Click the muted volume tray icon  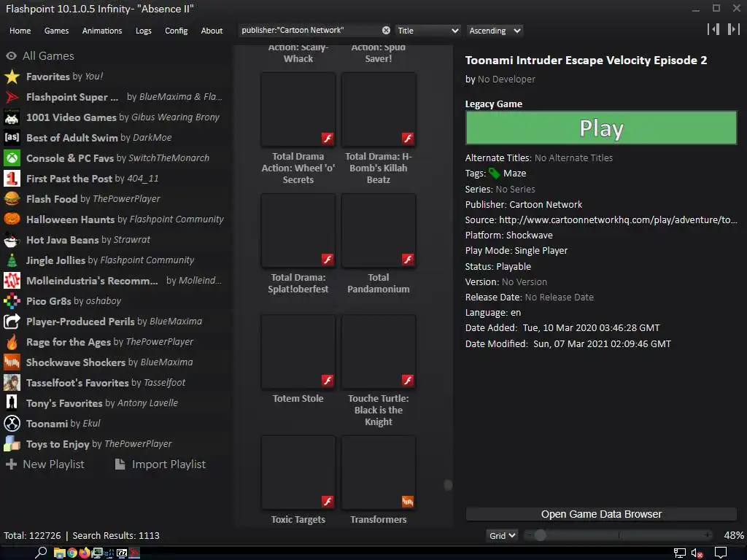pyautogui.click(x=697, y=553)
